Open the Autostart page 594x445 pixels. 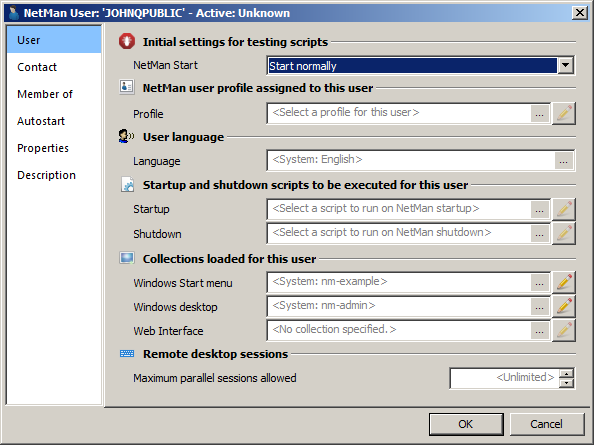pos(54,121)
